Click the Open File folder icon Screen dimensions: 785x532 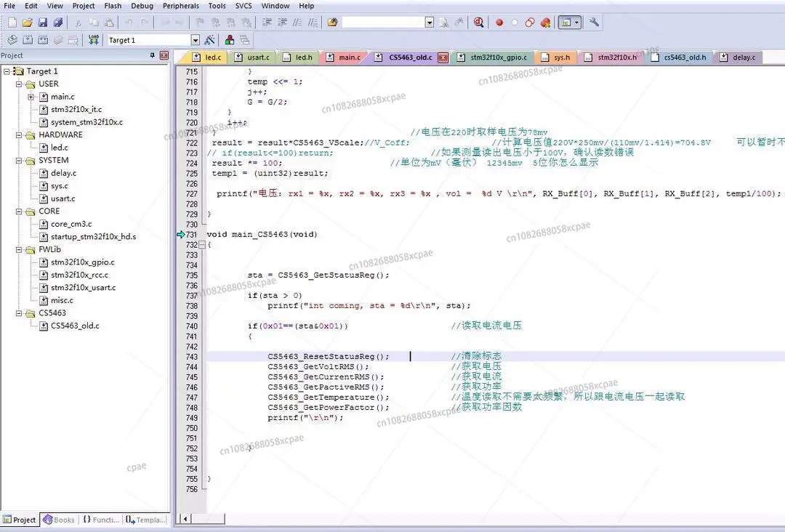coord(27,23)
